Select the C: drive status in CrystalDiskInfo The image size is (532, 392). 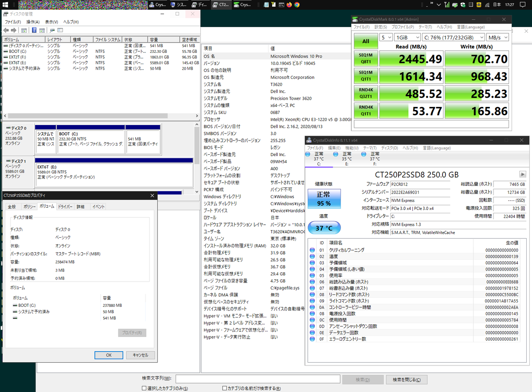coord(319,158)
